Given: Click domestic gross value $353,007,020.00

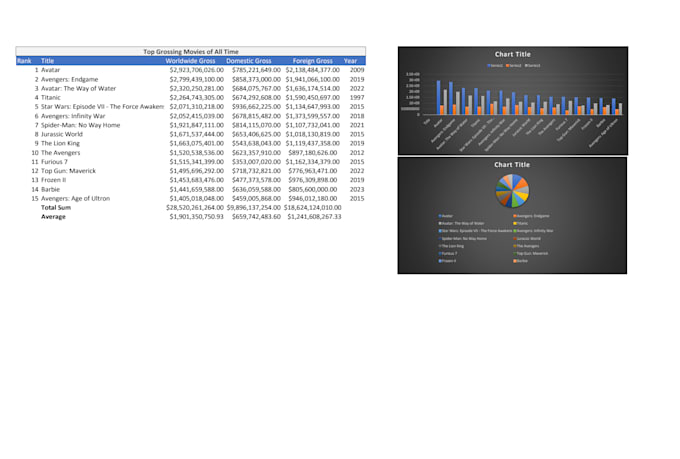Looking at the screenshot, I should 256,162.
